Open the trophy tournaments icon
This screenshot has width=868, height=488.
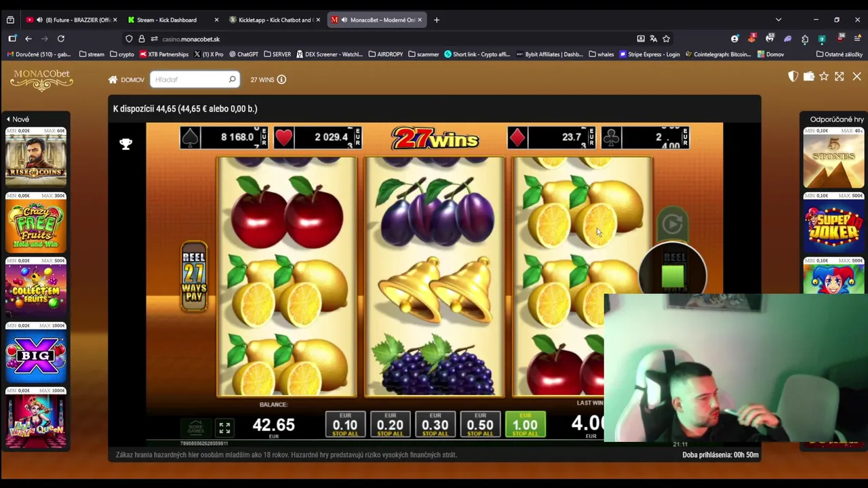point(125,144)
